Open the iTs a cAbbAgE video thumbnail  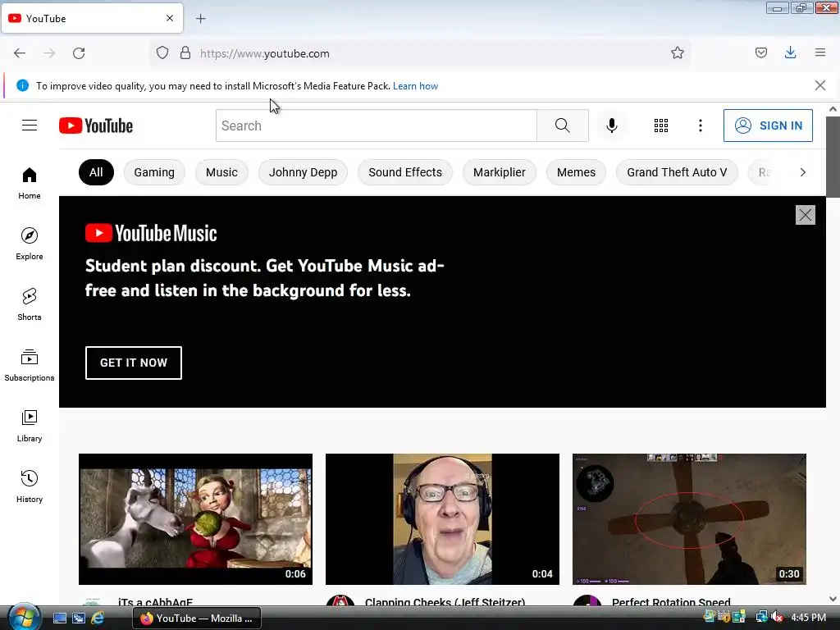pos(195,519)
